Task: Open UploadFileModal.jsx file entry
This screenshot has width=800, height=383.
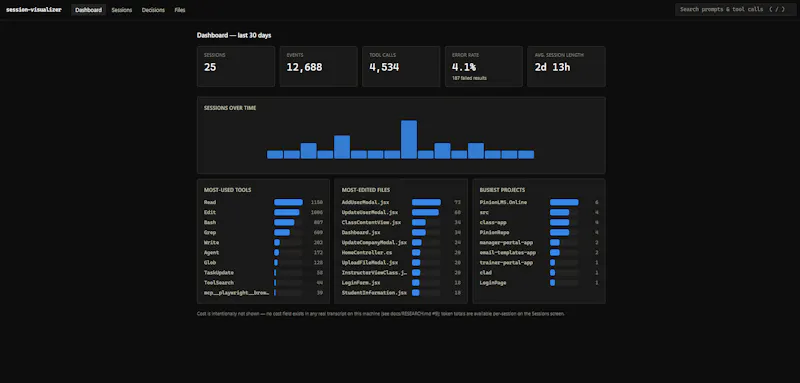Action: click(370, 263)
